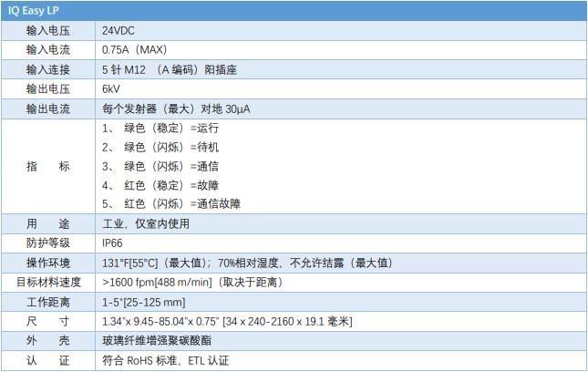Click line 2、绿色 (闪烁) =待机
588x372 pixels.
tap(160, 148)
